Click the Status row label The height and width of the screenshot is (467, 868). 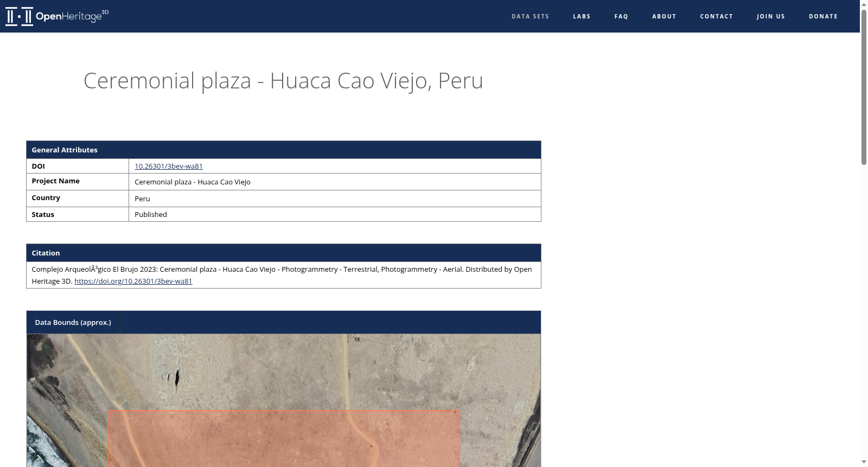tap(43, 214)
